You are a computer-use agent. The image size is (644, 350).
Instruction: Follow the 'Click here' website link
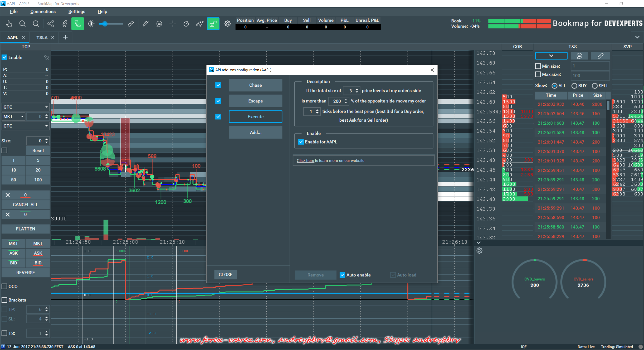305,161
